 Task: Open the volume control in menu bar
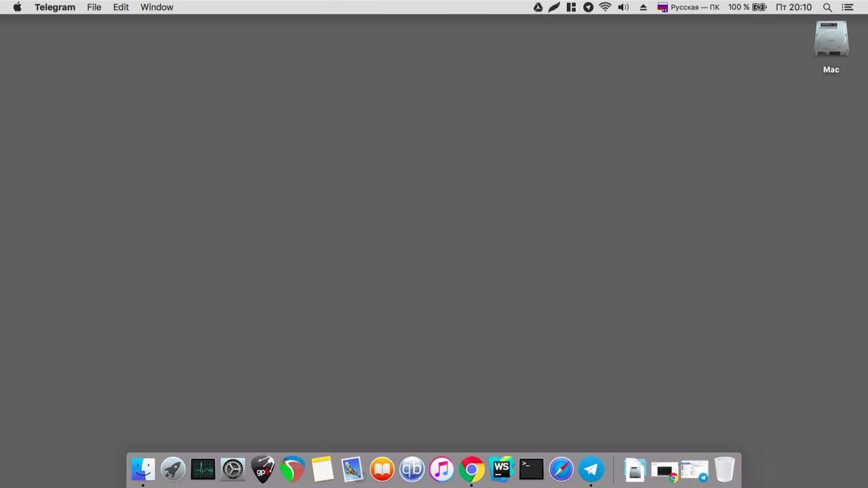[x=623, y=7]
